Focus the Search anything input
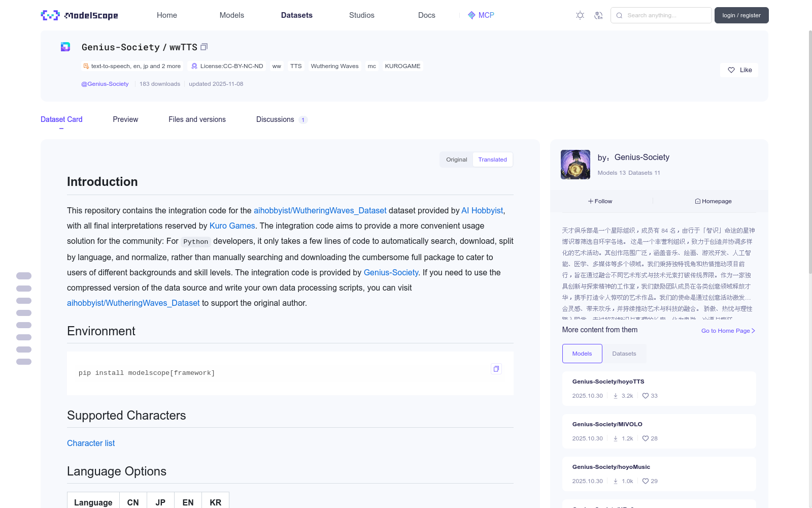This screenshot has height=508, width=812. click(661, 15)
